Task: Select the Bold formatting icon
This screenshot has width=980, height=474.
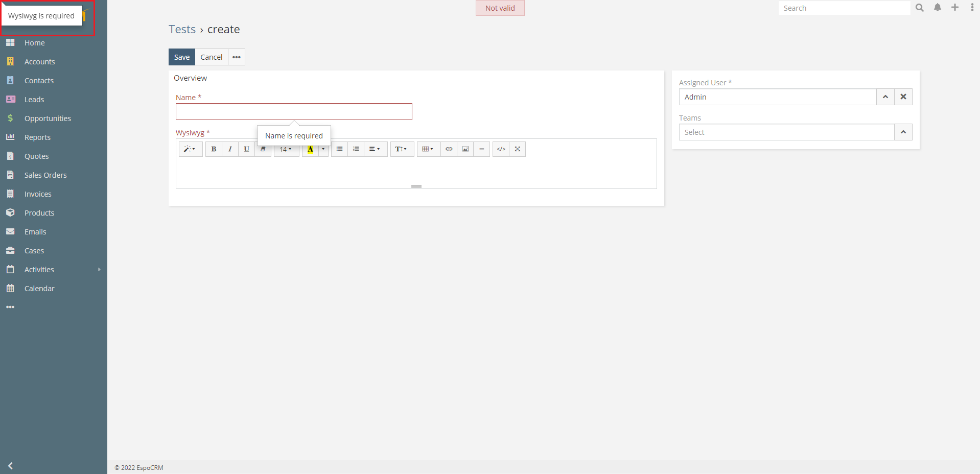Action: 213,149
